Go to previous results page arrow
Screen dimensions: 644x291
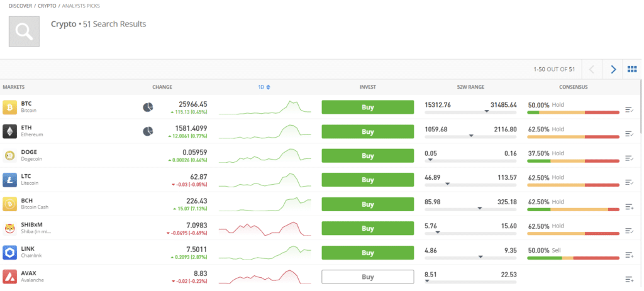tap(592, 69)
